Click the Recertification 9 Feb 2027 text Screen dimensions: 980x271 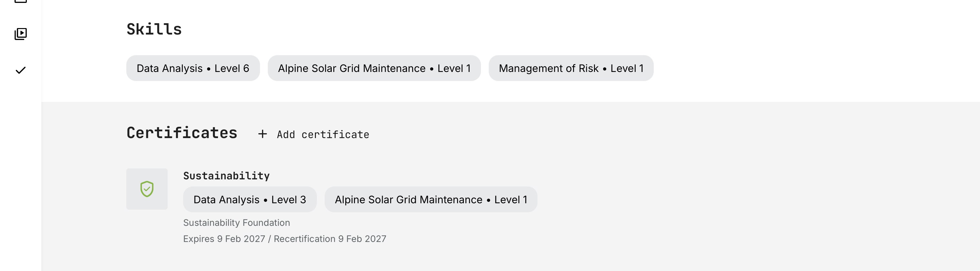click(x=330, y=239)
